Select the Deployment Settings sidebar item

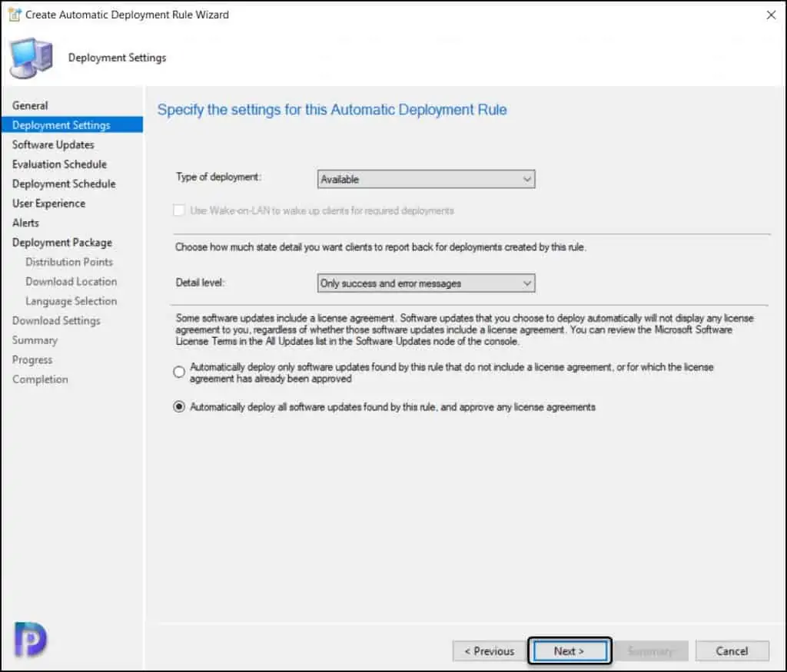tap(61, 125)
